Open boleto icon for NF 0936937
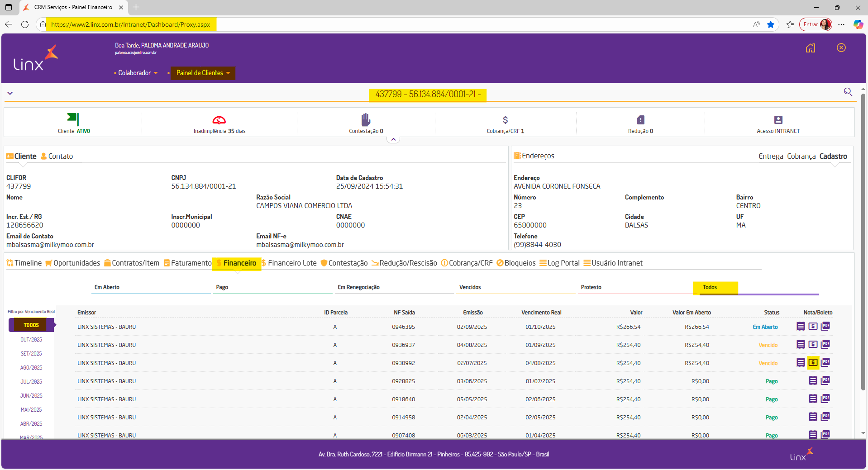Image resolution: width=868 pixels, height=470 pixels. 813,344
